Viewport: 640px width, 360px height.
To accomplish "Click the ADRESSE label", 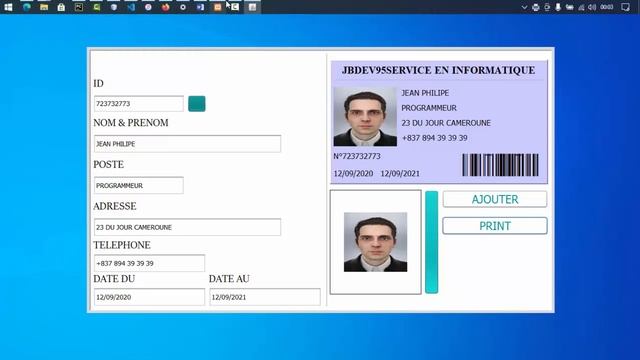I will pos(115,206).
